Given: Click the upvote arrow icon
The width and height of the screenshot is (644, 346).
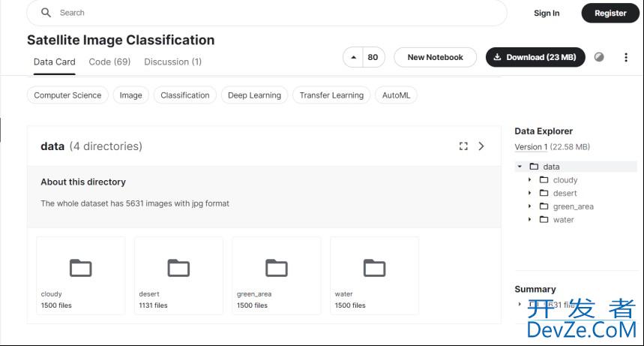Looking at the screenshot, I should [354, 58].
